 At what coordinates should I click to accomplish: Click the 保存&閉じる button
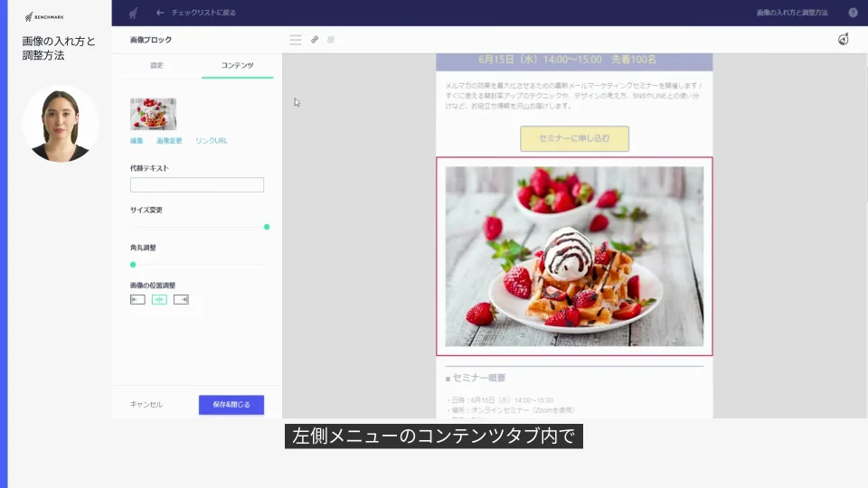click(x=231, y=405)
